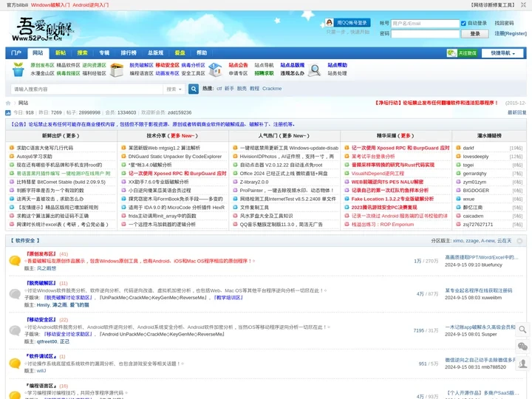Click the floating search magnifier icon
Image resolution: width=532 pixels, height=399 pixels.
(x=523, y=330)
